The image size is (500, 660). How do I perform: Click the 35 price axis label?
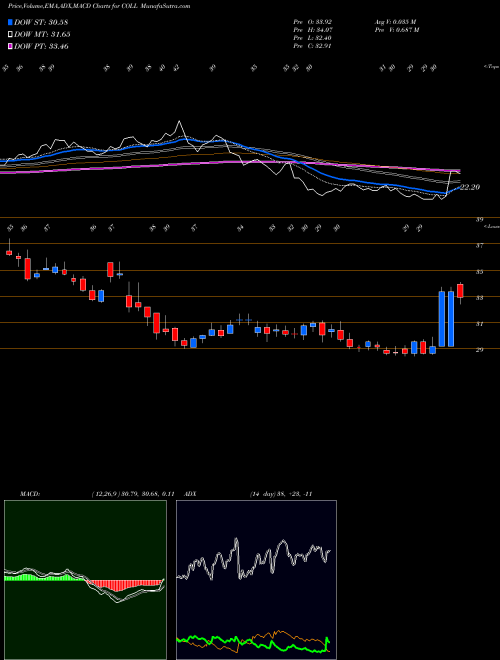tap(479, 272)
